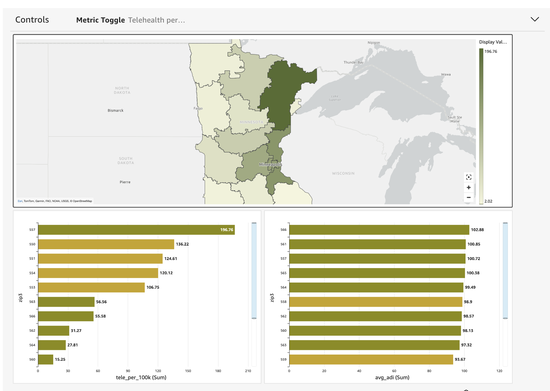550x391 pixels.
Task: Select the bar with value 120.12
Action: (98, 273)
